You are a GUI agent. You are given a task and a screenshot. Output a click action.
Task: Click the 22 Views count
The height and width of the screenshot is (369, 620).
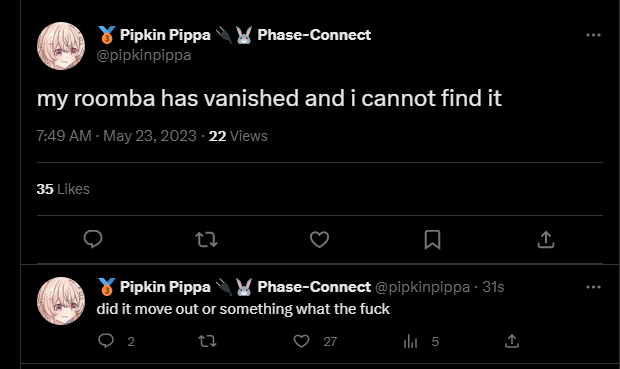tap(238, 136)
